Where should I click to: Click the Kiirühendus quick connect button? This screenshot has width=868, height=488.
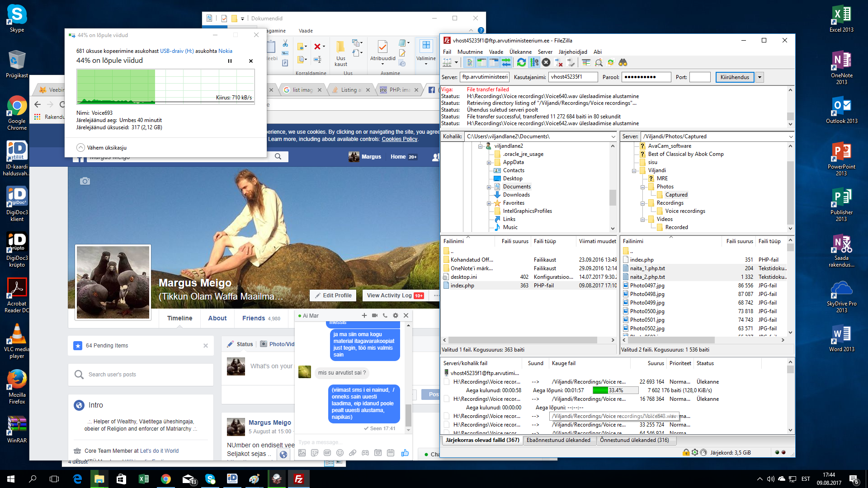(735, 77)
